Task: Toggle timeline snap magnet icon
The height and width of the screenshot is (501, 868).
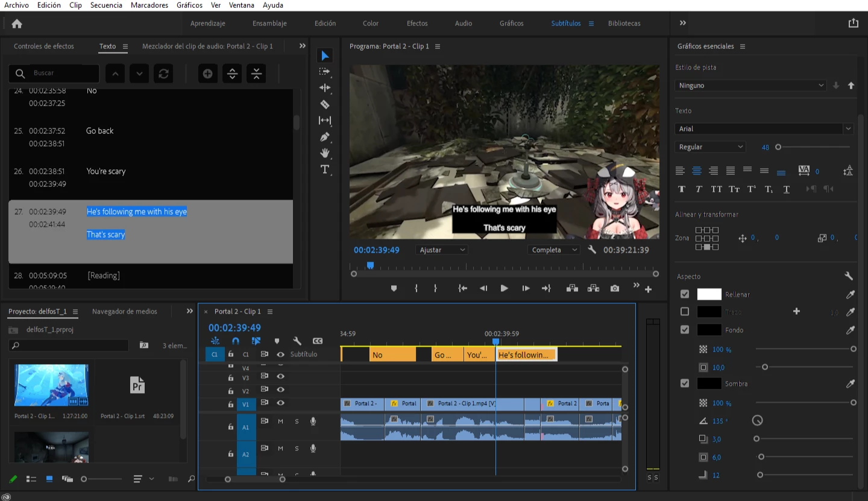Action: 236,341
